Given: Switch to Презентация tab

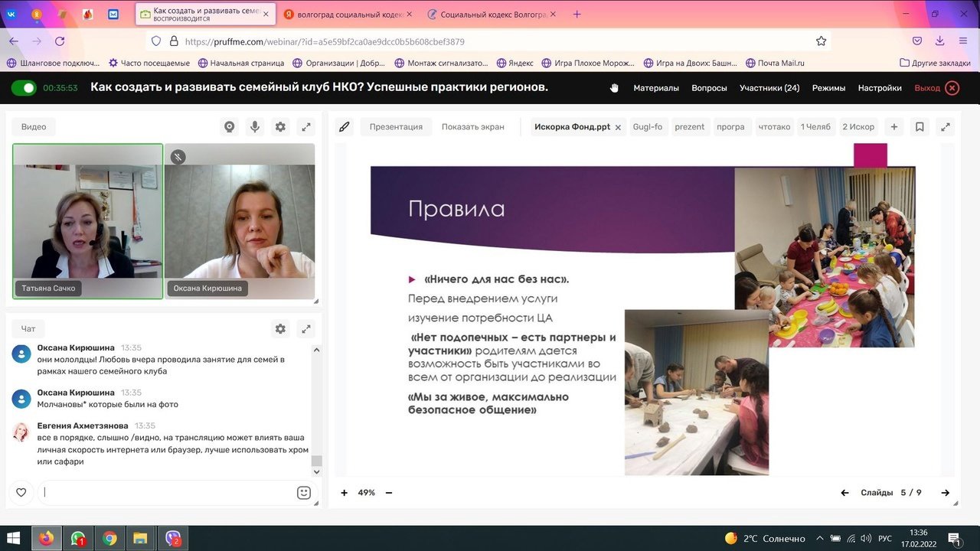Looking at the screenshot, I should coord(396,127).
